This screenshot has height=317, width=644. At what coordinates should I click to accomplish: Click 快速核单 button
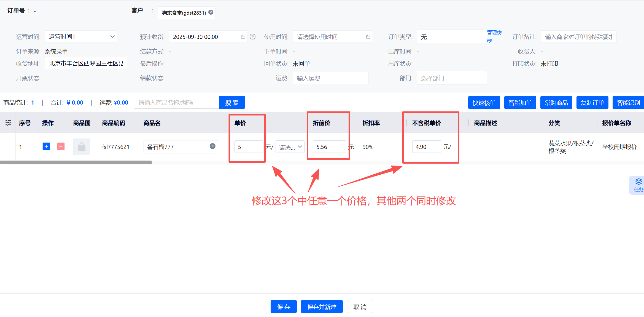tap(484, 103)
